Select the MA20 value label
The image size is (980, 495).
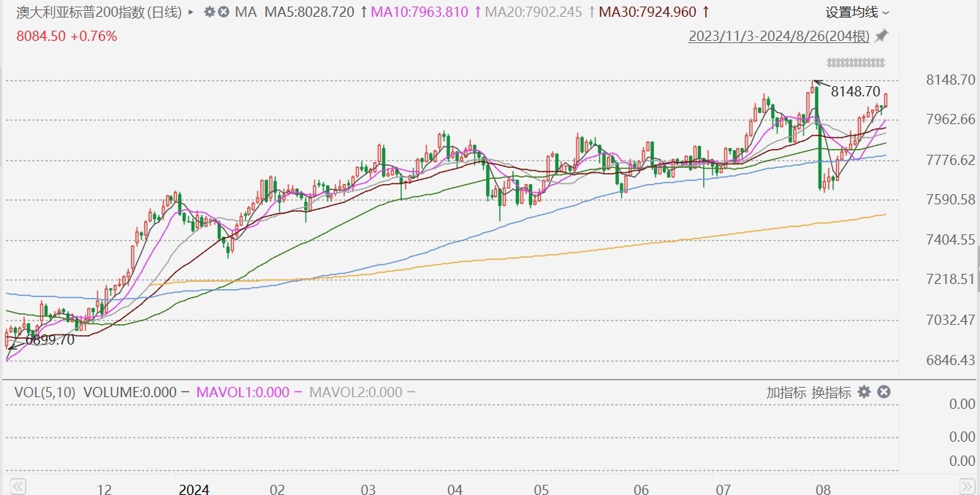click(533, 12)
